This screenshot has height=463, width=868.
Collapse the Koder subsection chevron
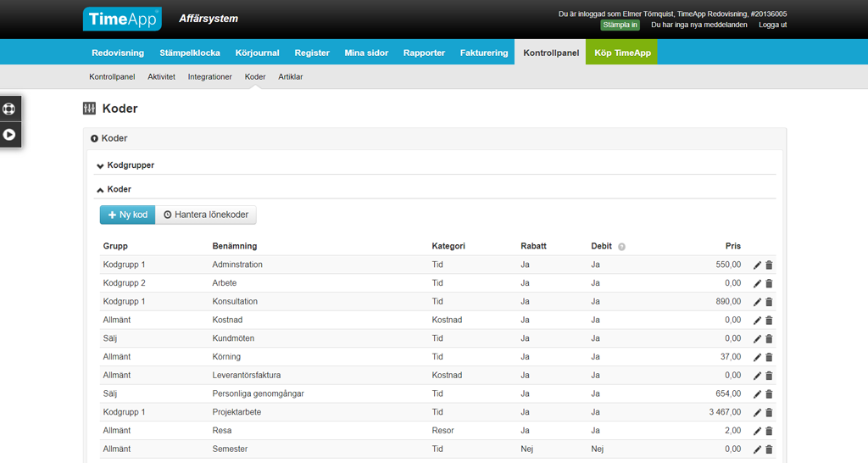(101, 190)
